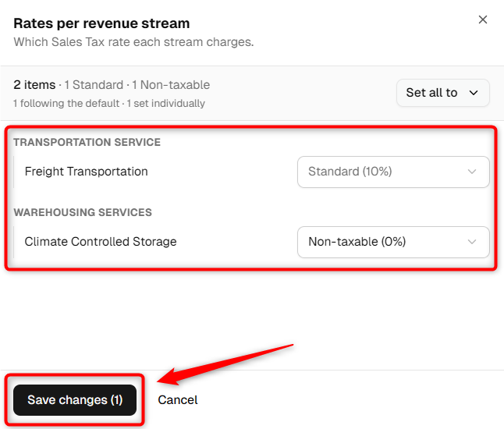The width and height of the screenshot is (504, 429).
Task: Click the Transportation Service section header
Action: pyautogui.click(x=87, y=142)
